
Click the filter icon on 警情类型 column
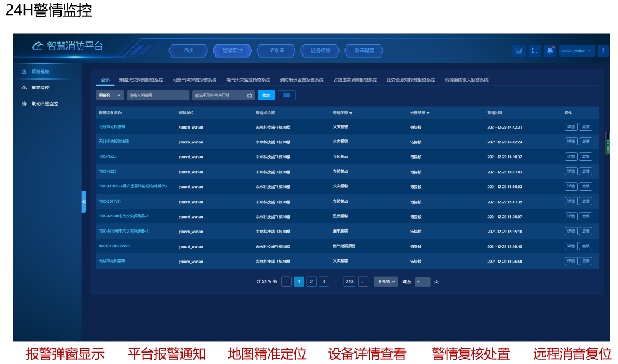point(351,113)
